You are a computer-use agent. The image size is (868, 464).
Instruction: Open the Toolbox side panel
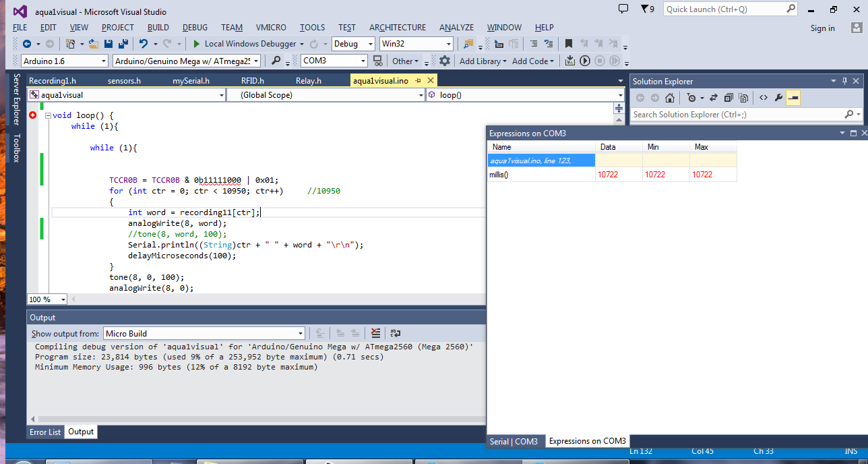[17, 148]
